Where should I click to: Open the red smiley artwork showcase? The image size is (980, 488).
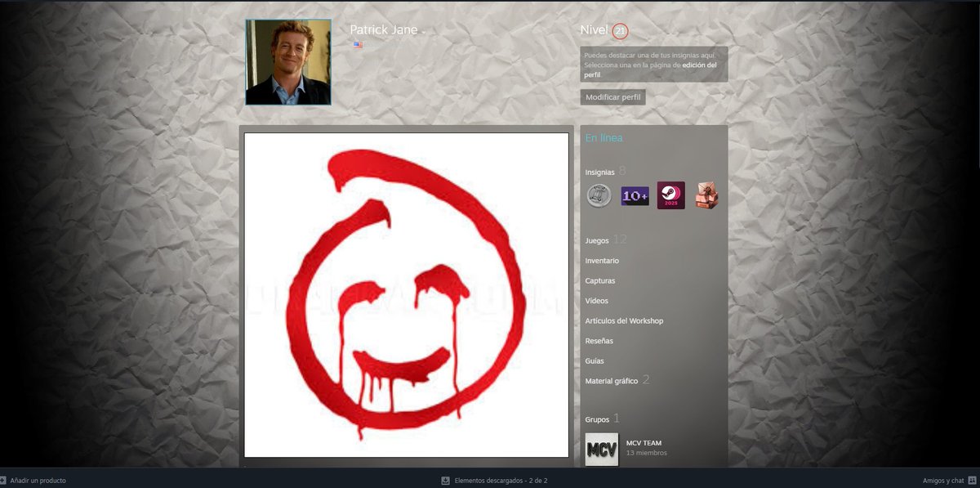point(407,295)
